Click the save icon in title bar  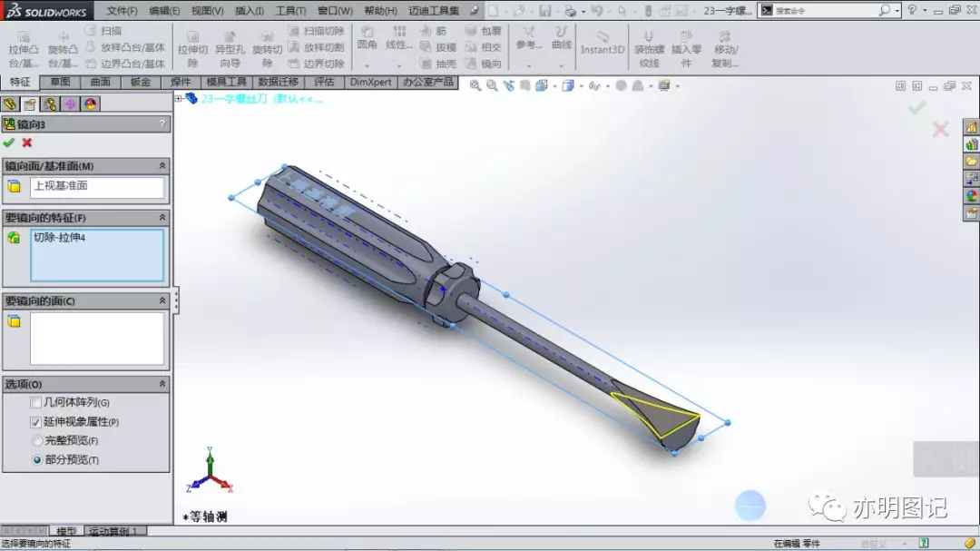[545, 11]
